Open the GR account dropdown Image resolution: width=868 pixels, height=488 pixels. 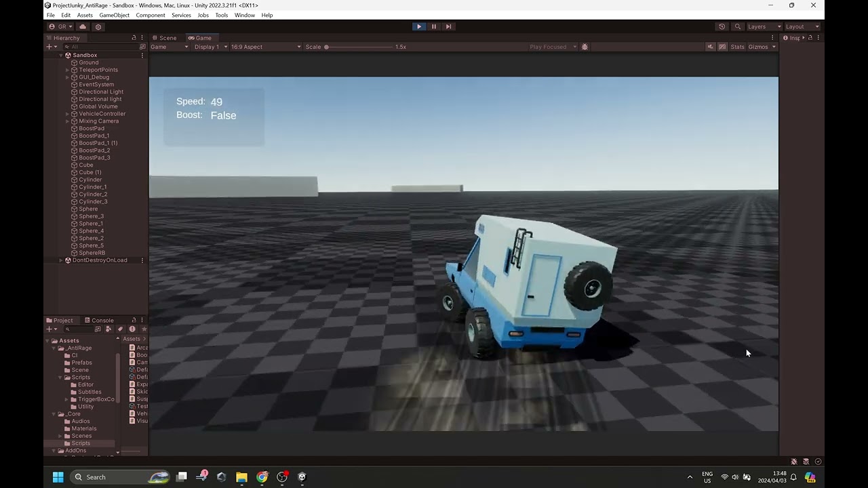61,26
